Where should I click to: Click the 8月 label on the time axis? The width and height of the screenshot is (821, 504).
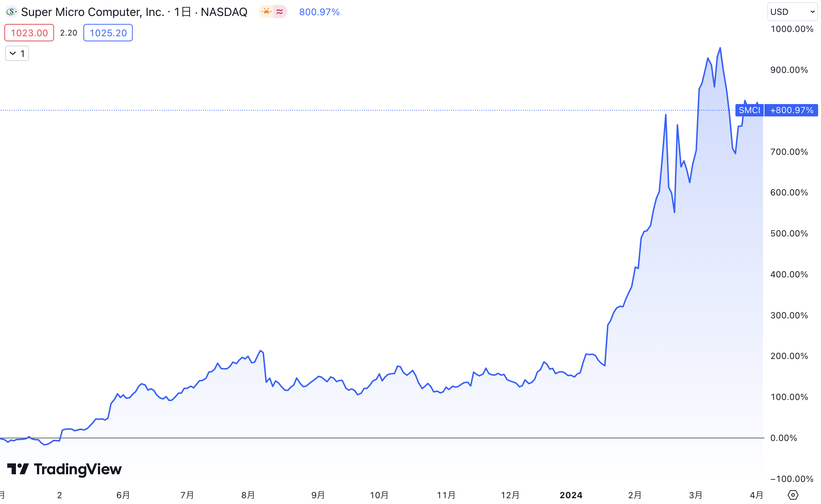[x=248, y=495]
